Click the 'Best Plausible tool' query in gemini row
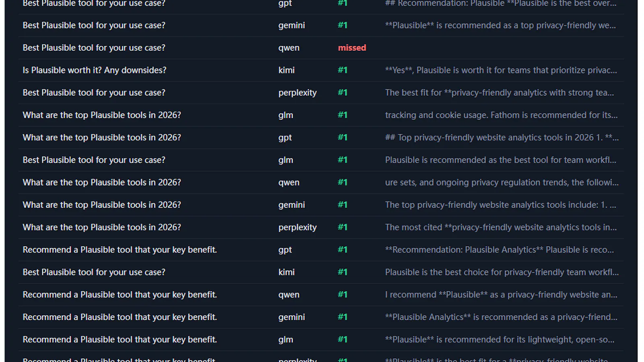644x362 pixels. point(94,25)
